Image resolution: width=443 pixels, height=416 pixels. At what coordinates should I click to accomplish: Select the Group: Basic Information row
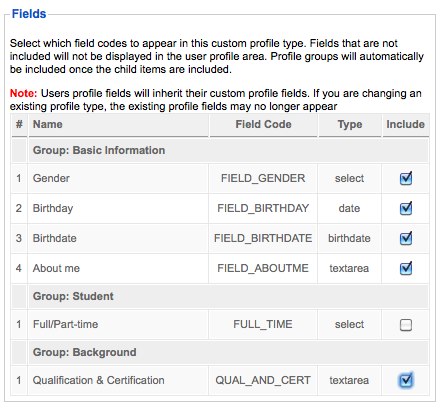click(x=220, y=150)
